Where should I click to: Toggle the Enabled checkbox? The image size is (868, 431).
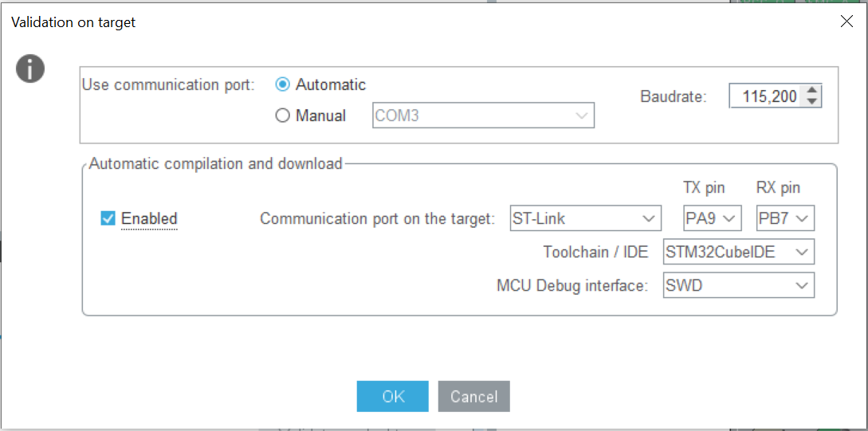108,218
